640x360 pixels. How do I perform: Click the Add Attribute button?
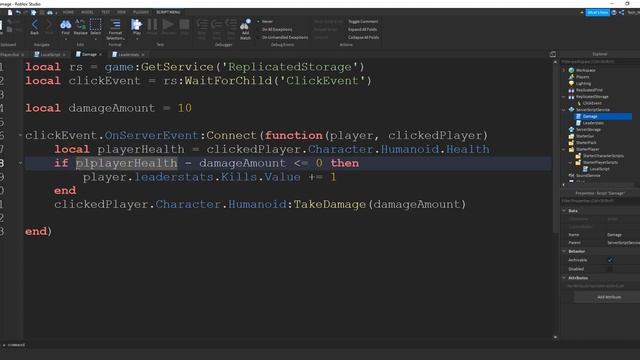tap(607, 297)
